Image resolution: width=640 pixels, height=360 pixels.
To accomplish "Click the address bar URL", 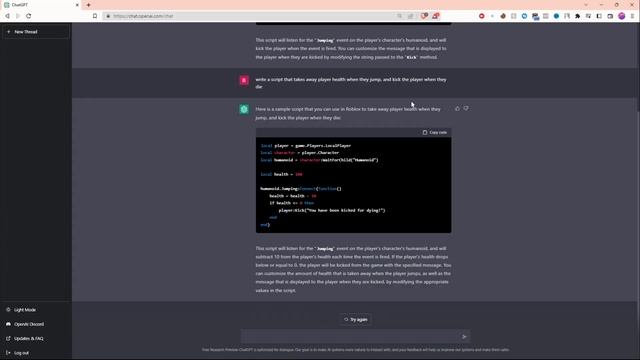I will (x=143, y=16).
